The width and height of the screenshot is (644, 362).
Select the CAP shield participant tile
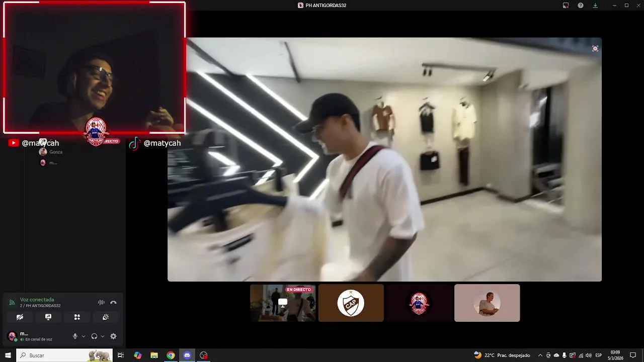tap(351, 303)
